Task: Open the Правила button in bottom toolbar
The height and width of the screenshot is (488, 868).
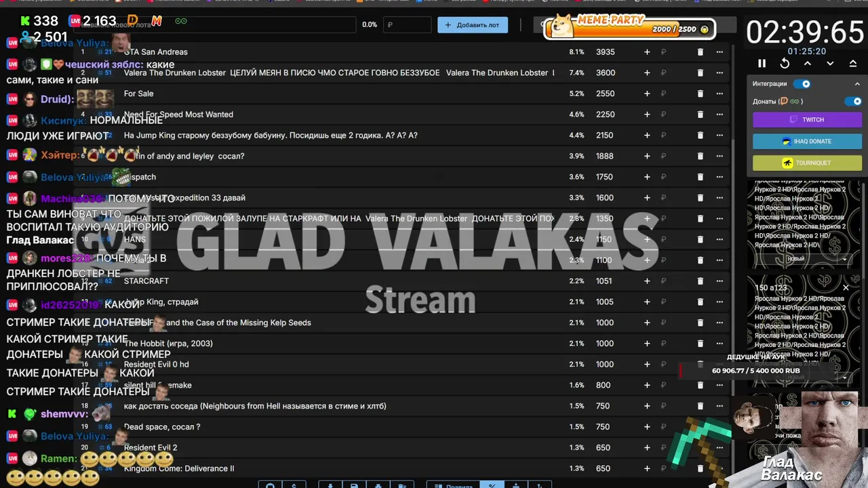Action: coord(453,484)
